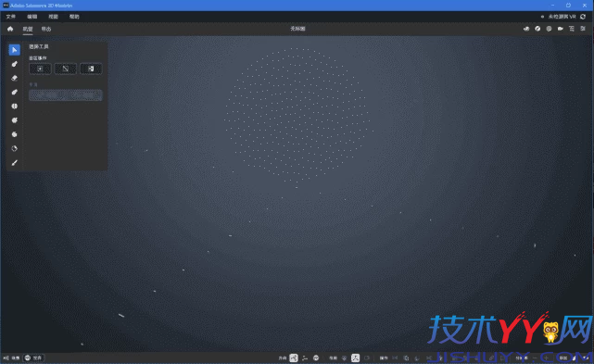Activate the fourth tool below the eraser

click(x=15, y=92)
